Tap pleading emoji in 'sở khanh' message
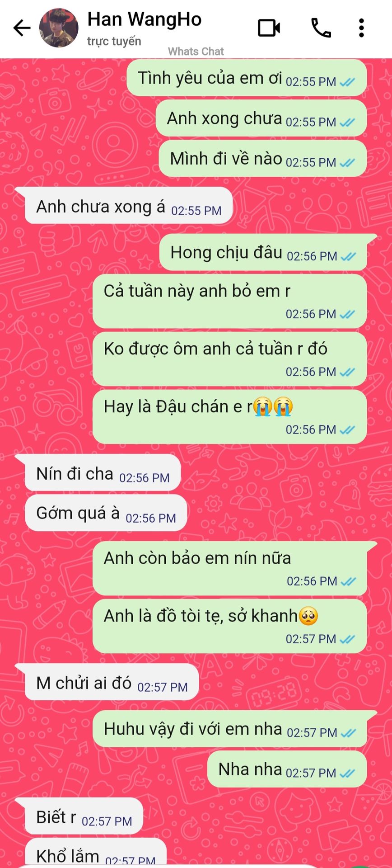This screenshot has height=868, width=392. (x=308, y=616)
